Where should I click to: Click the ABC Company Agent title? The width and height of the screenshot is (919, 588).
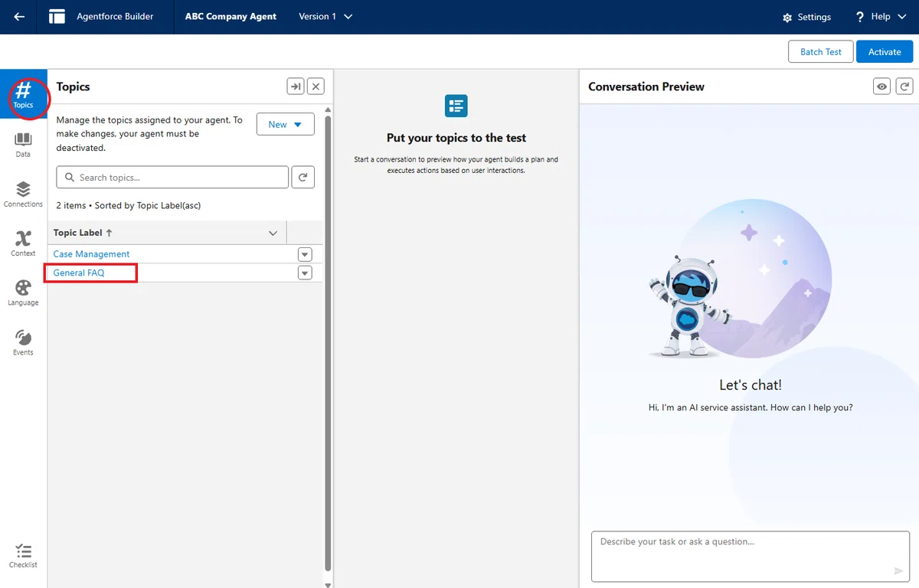coord(231,17)
